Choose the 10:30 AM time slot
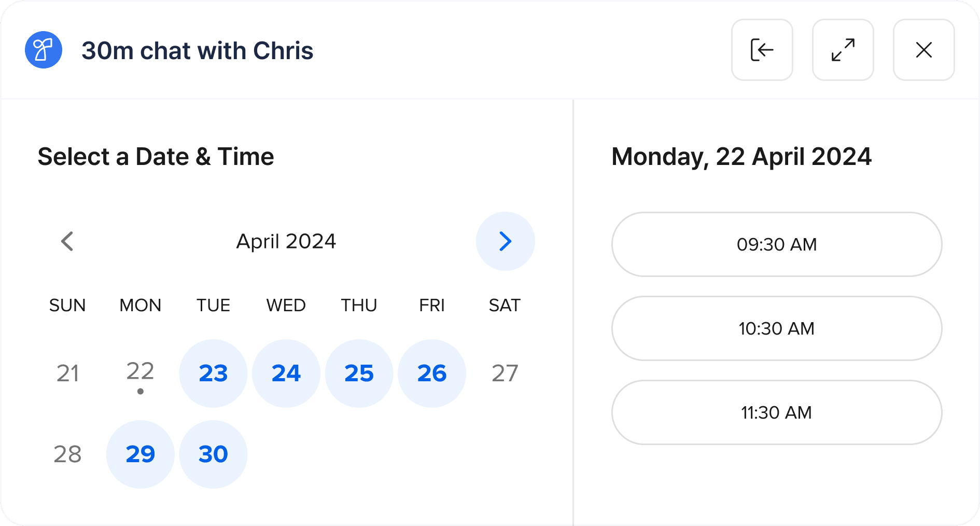Screen dimensions: 980x526 click(776, 328)
